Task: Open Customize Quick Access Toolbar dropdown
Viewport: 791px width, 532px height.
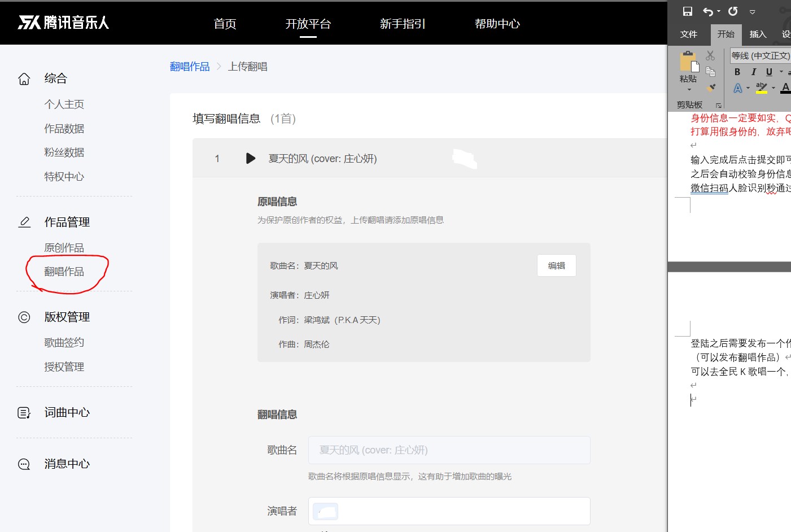Action: click(x=752, y=11)
